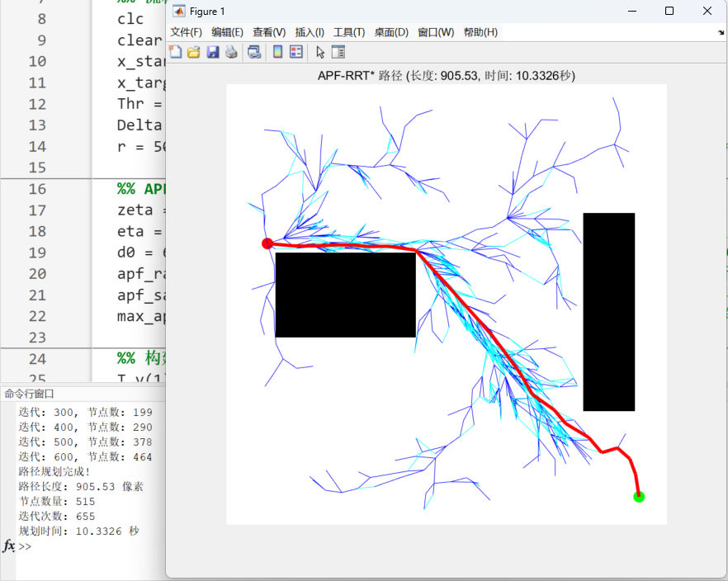
Task: Expand the menu bar overflow chevron
Action: point(721,31)
